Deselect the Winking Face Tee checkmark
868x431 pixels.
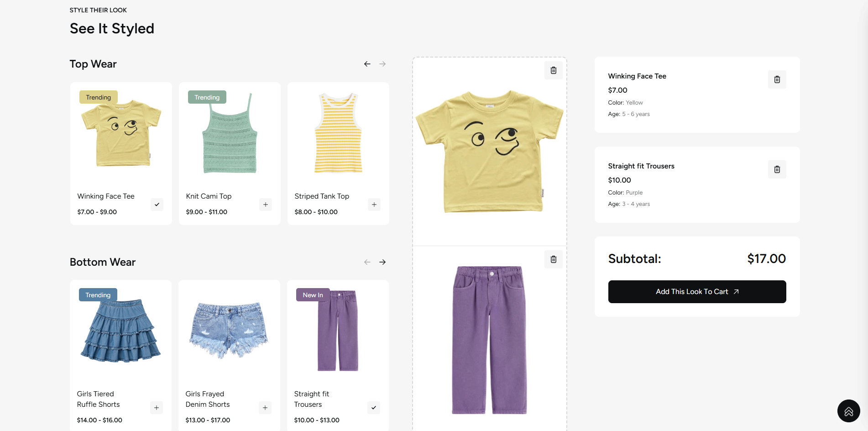tap(157, 205)
